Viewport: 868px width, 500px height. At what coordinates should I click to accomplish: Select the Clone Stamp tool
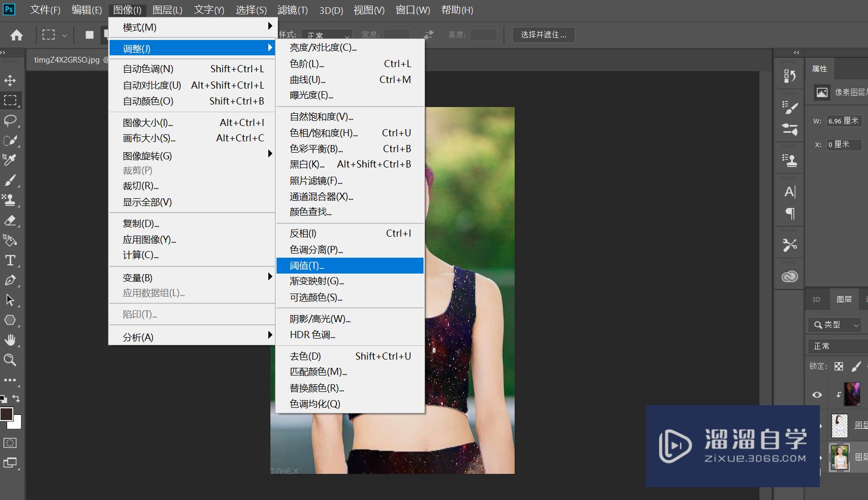(10, 200)
